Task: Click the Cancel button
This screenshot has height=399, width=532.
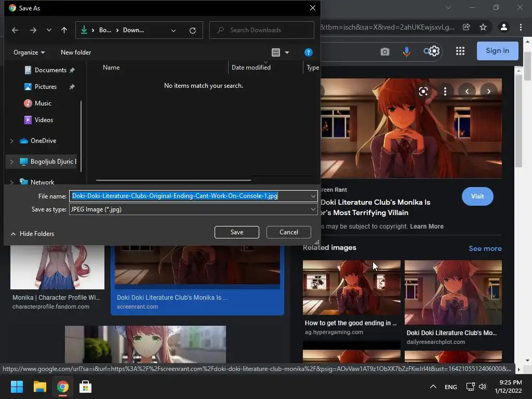Action: pyautogui.click(x=289, y=232)
